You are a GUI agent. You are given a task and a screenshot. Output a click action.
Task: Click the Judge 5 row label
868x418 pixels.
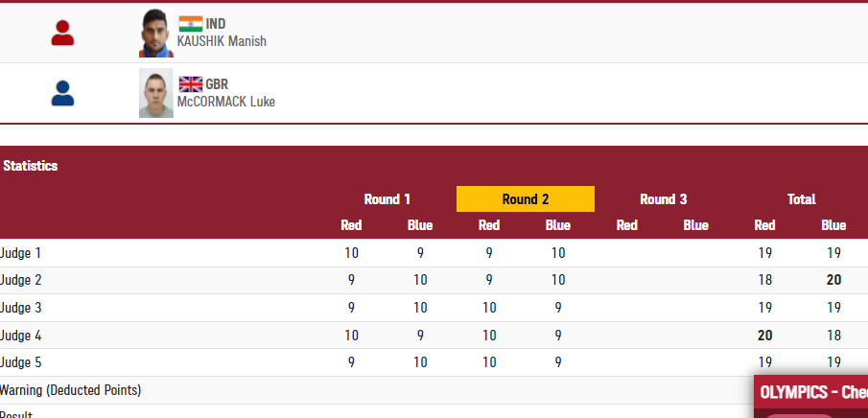click(x=21, y=362)
